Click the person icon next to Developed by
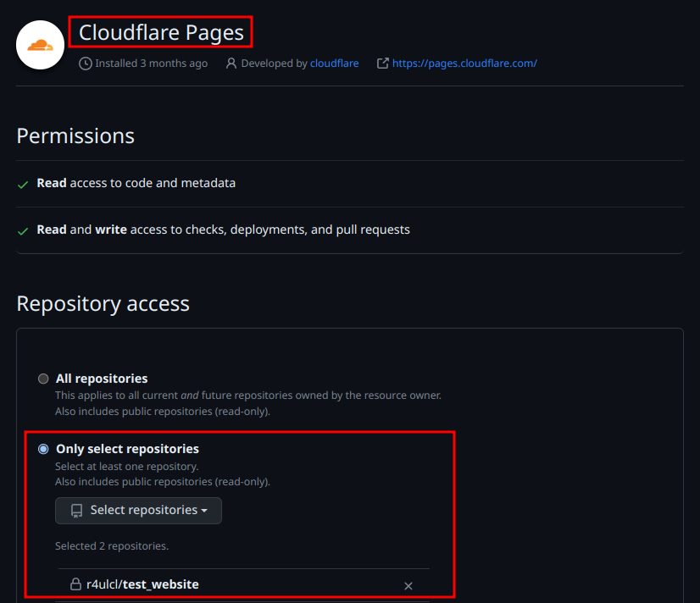700x603 pixels. coord(231,63)
